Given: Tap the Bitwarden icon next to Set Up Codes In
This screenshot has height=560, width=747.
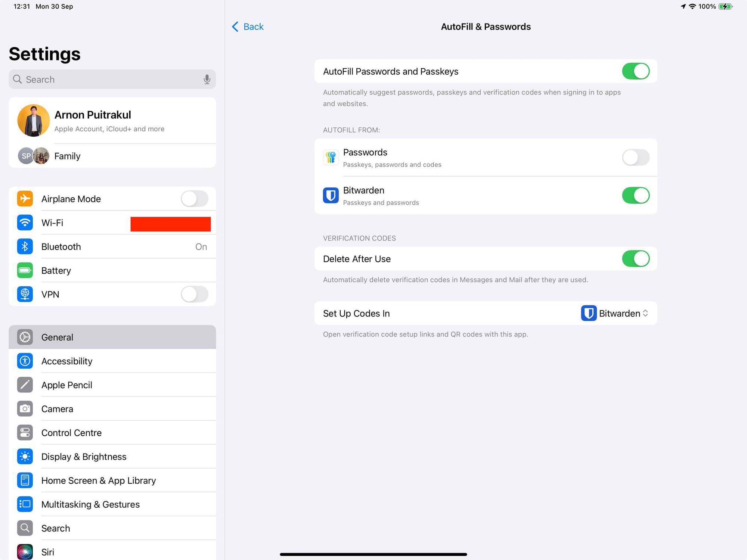Looking at the screenshot, I should tap(589, 312).
